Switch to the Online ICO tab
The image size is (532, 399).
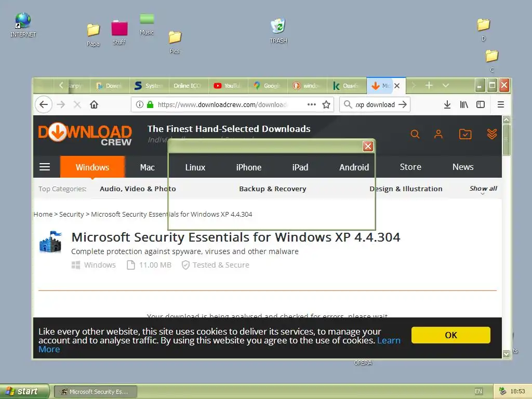pos(189,86)
